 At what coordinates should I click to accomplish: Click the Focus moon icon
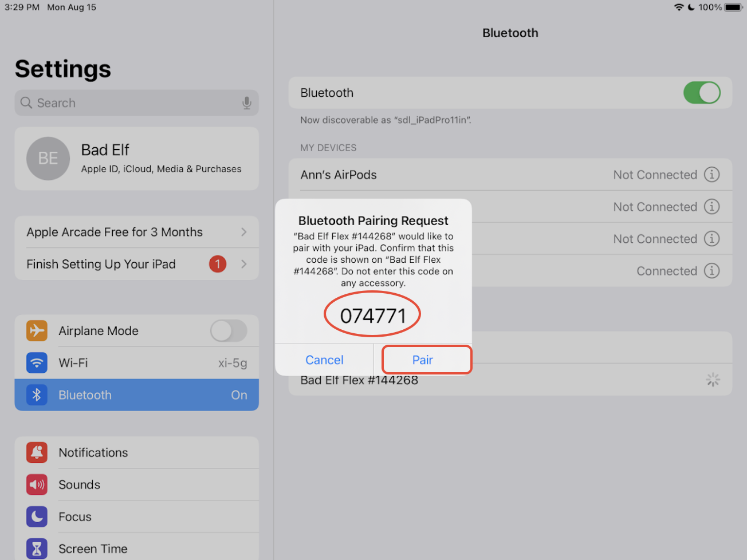[37, 516]
